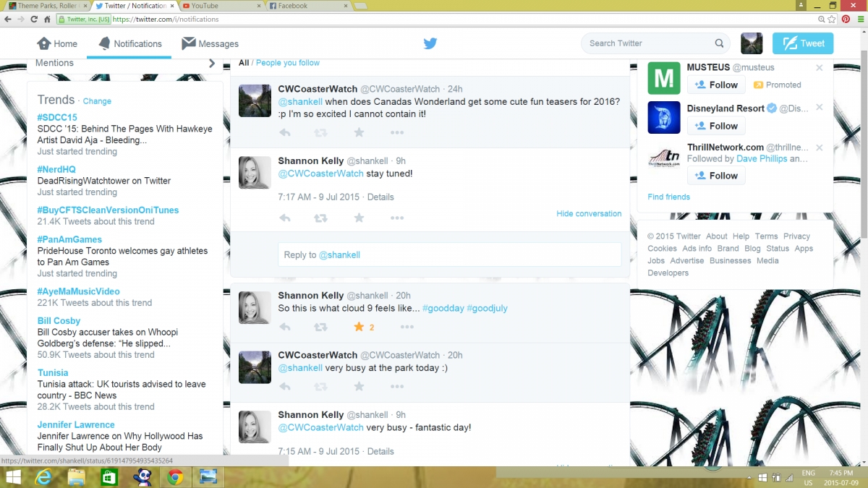Reply to the "cloud 9" tweet

pyautogui.click(x=285, y=327)
